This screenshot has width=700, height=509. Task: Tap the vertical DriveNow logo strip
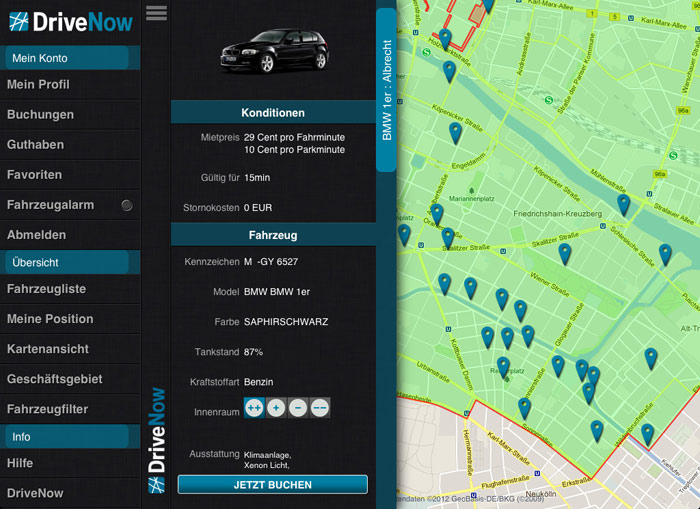pyautogui.click(x=157, y=440)
